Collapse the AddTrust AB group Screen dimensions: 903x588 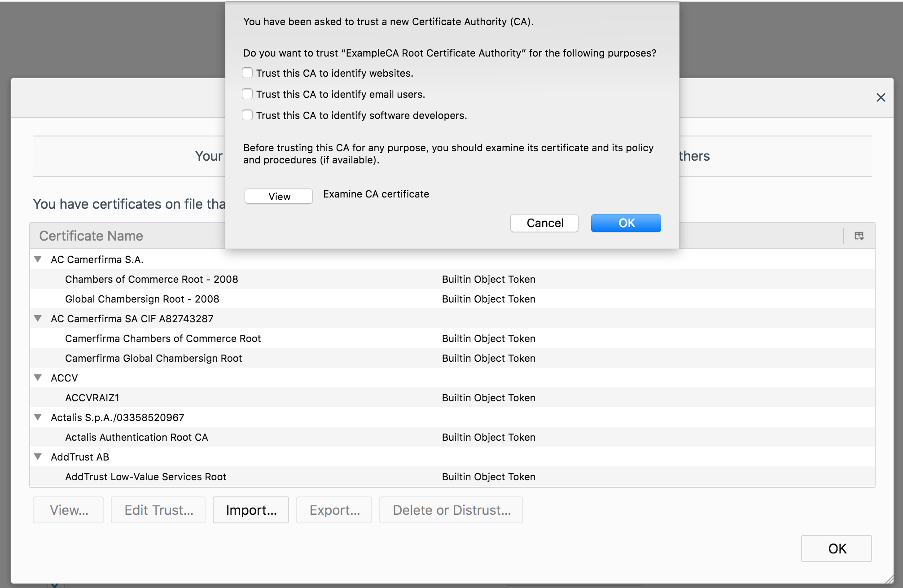(x=38, y=456)
